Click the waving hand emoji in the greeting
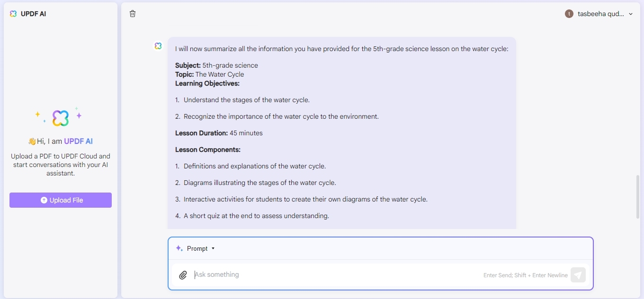 (x=32, y=141)
